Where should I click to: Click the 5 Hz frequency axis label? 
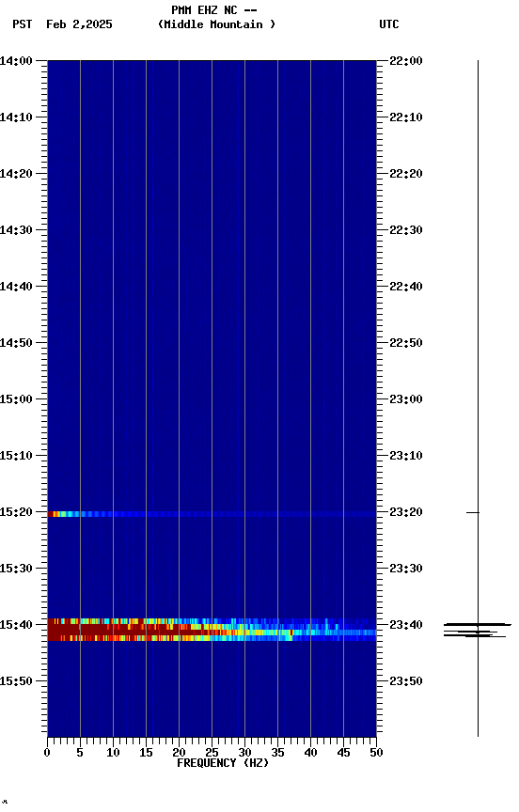80,753
